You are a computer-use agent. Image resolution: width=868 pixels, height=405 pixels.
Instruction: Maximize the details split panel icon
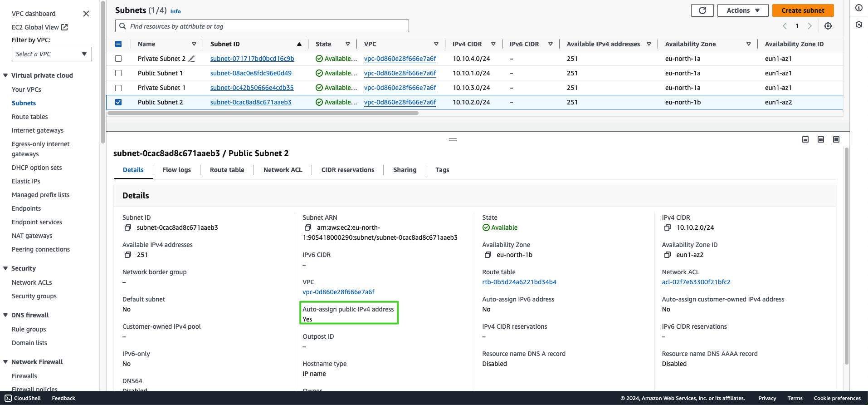[x=836, y=139]
